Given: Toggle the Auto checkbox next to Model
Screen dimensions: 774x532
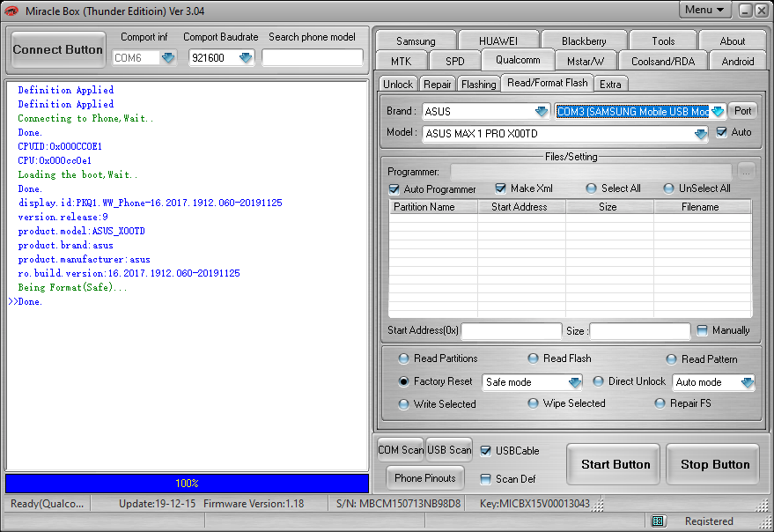Looking at the screenshot, I should pos(721,132).
